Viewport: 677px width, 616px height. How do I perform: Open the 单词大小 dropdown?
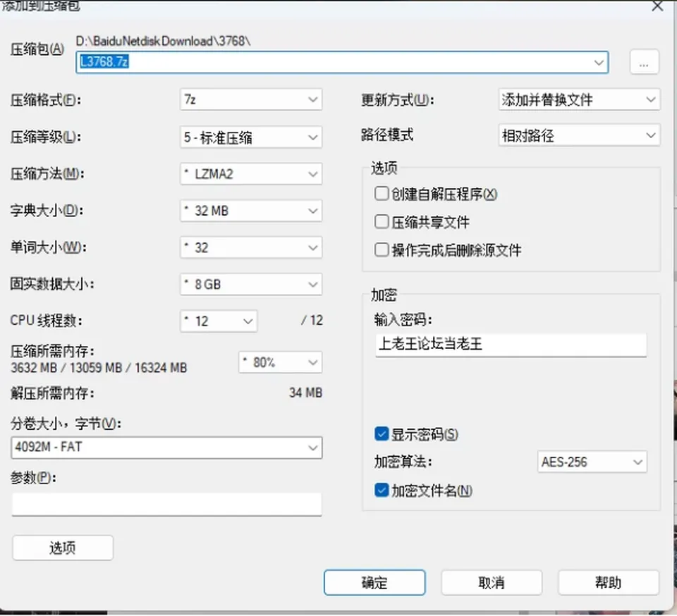pyautogui.click(x=251, y=247)
